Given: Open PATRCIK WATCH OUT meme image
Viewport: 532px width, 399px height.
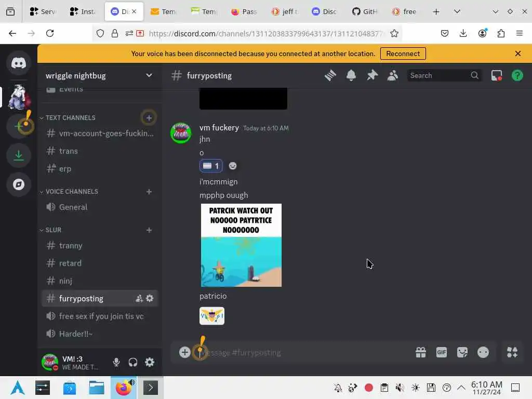Looking at the screenshot, I should 241,245.
